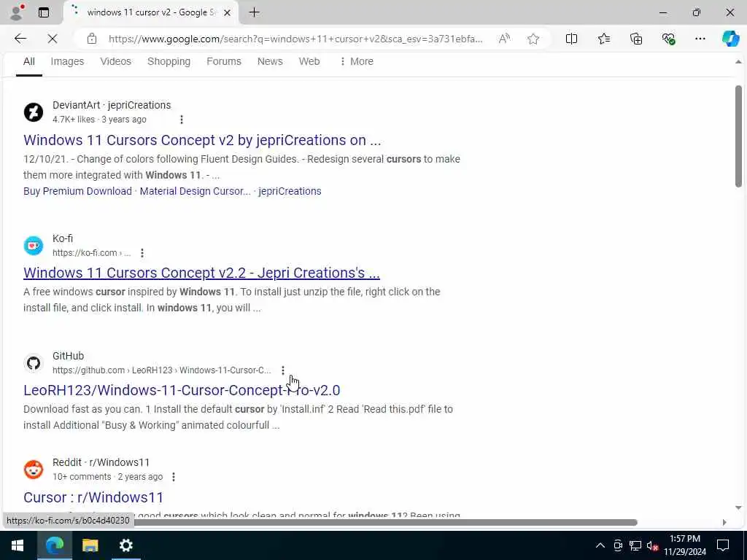Open options menu for Reddit result
The height and width of the screenshot is (560, 747).
[x=174, y=477]
